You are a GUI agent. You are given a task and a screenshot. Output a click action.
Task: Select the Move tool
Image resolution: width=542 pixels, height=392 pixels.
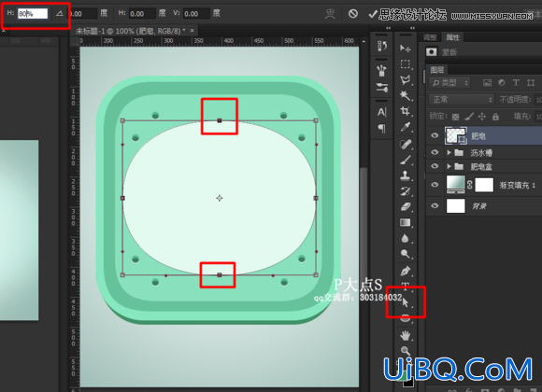coord(406,49)
